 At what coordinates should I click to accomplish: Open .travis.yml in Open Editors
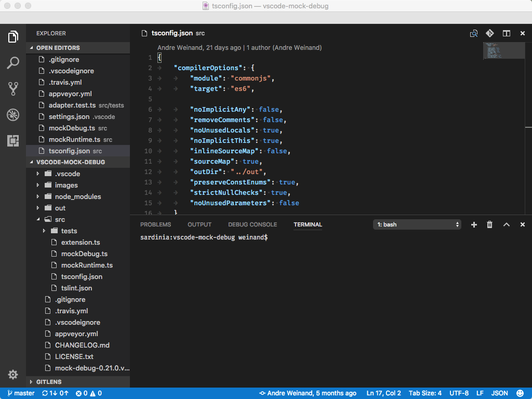click(x=78, y=83)
